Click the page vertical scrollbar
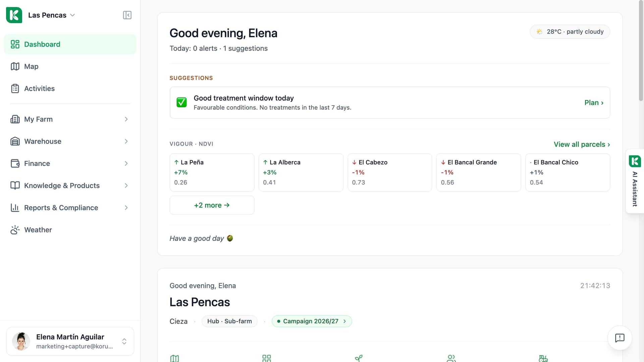 tap(641, 50)
